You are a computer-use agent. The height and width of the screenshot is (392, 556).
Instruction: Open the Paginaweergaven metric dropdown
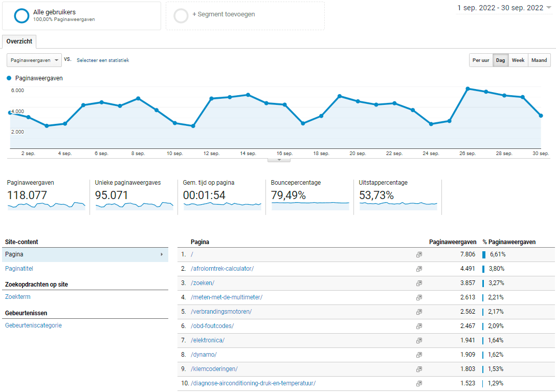coord(34,60)
